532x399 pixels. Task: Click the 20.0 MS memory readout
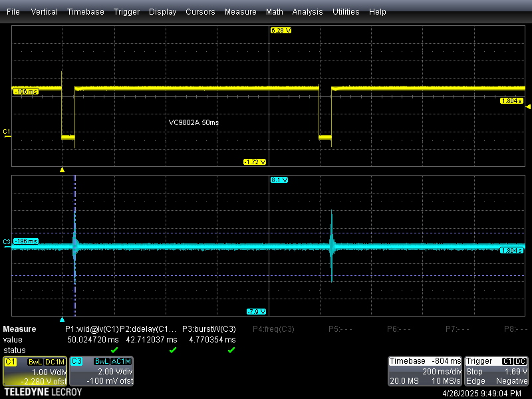pyautogui.click(x=404, y=381)
